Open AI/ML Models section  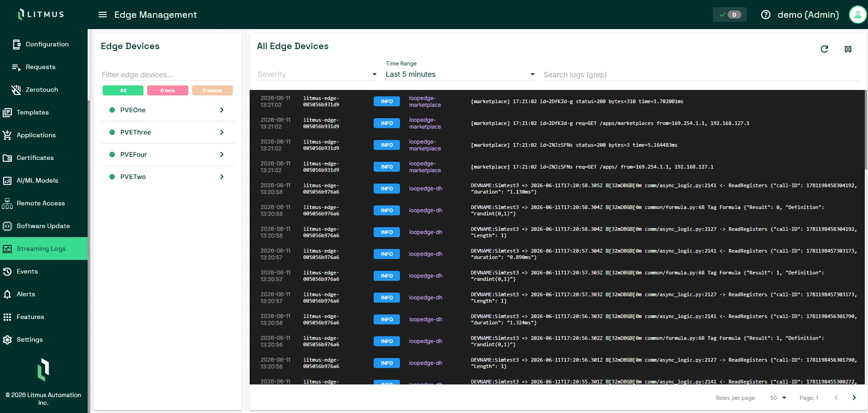coord(38,180)
